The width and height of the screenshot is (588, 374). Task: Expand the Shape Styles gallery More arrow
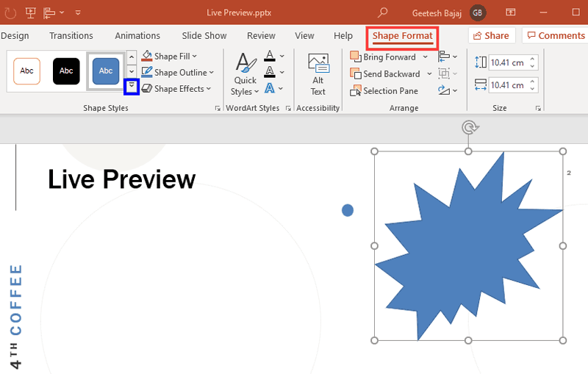click(x=132, y=87)
